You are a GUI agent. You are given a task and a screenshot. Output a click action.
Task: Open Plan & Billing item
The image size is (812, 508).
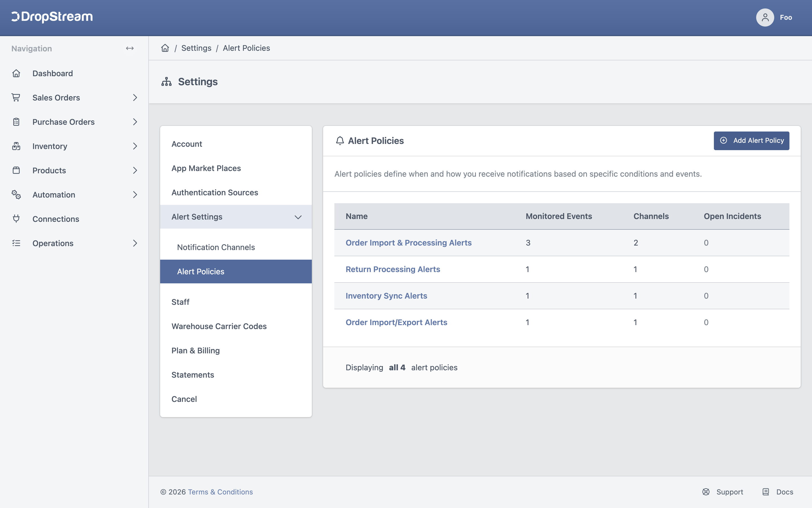click(236, 351)
